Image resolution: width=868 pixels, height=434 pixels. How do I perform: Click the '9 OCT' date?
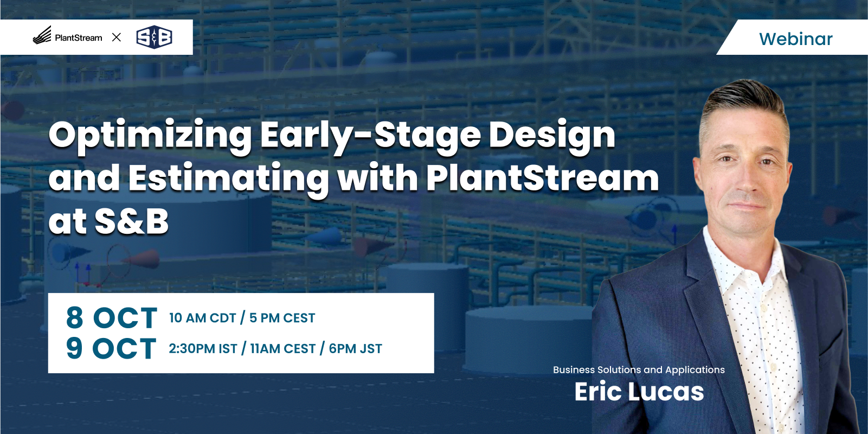[111, 348]
